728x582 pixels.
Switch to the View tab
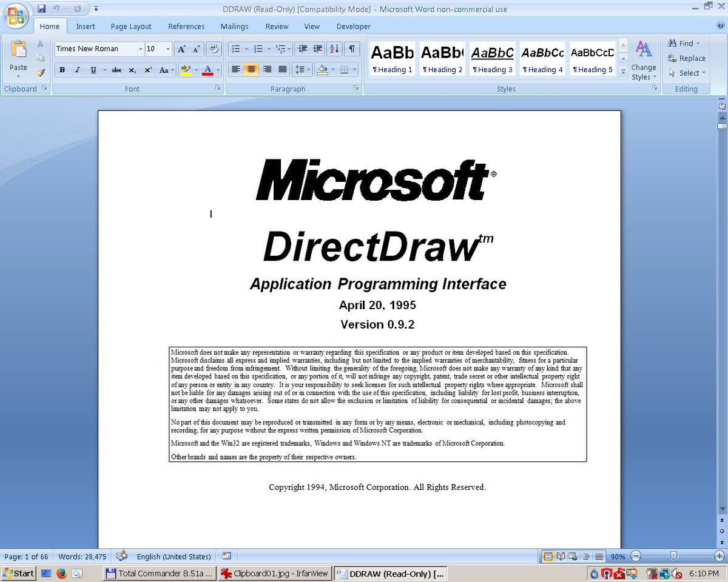[x=312, y=26]
